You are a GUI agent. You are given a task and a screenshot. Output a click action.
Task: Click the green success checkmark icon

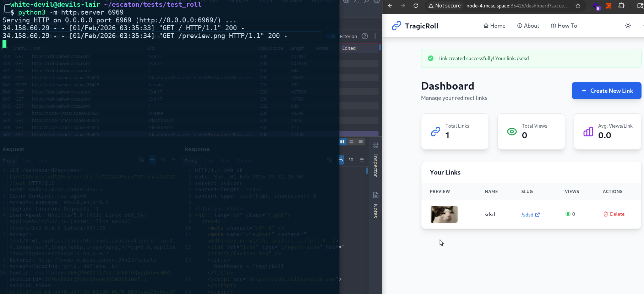pyautogui.click(x=431, y=58)
